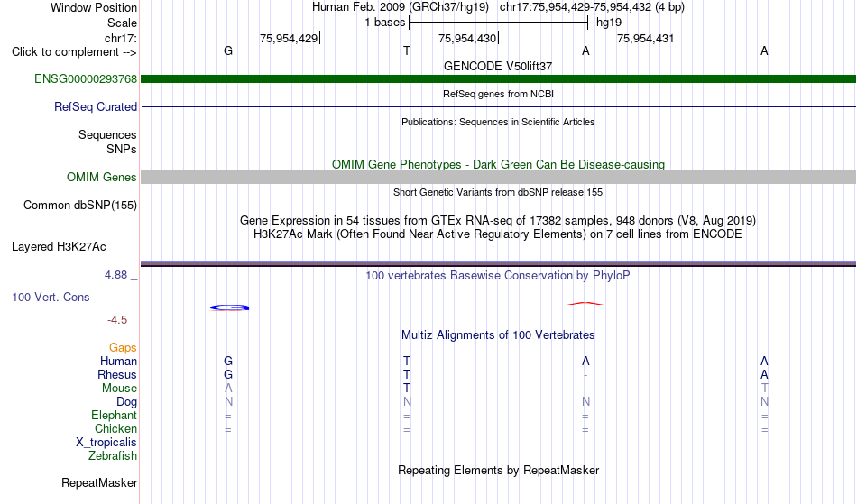Click the ENSG00000293768 gene label
The height and width of the screenshot is (504, 857).
pyautogui.click(x=86, y=79)
